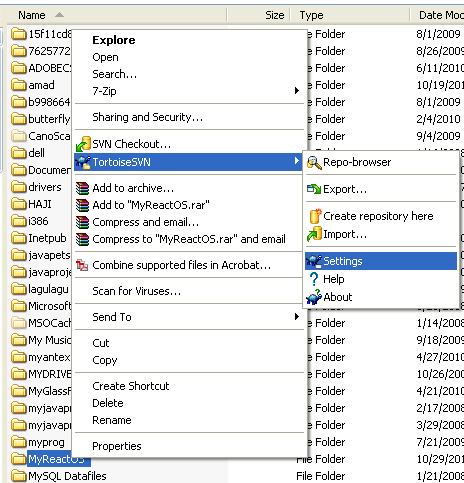Click the HAJI folder icon

point(18,204)
